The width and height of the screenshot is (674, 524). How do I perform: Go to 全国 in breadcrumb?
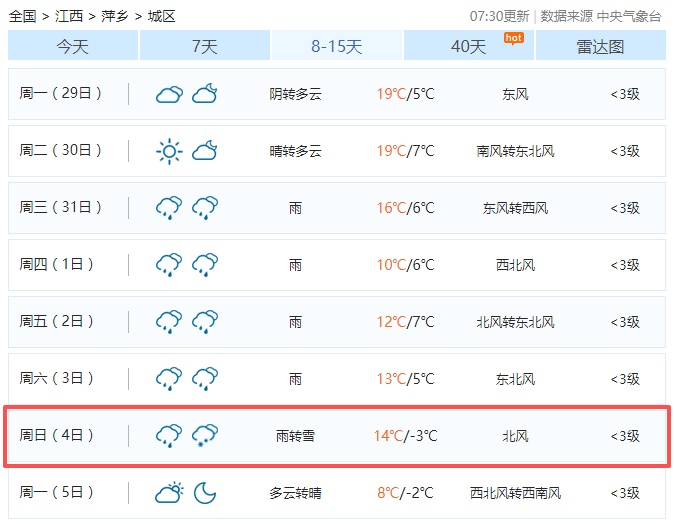point(22,16)
